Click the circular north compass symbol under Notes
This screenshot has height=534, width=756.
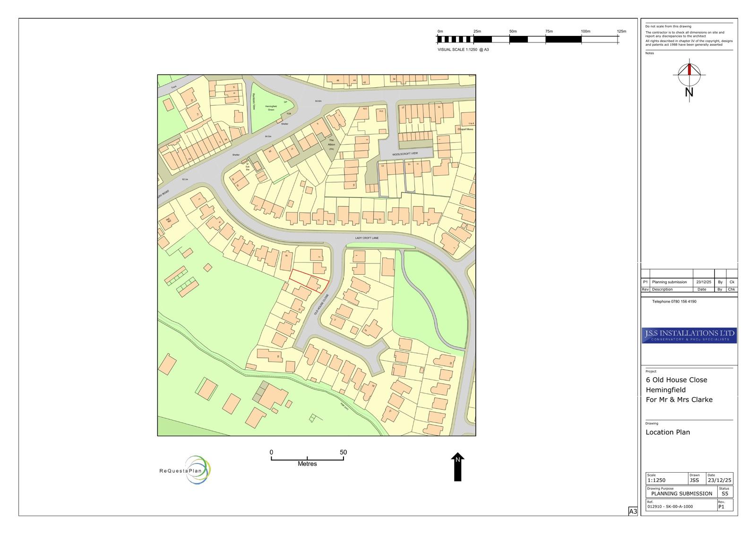click(x=689, y=74)
